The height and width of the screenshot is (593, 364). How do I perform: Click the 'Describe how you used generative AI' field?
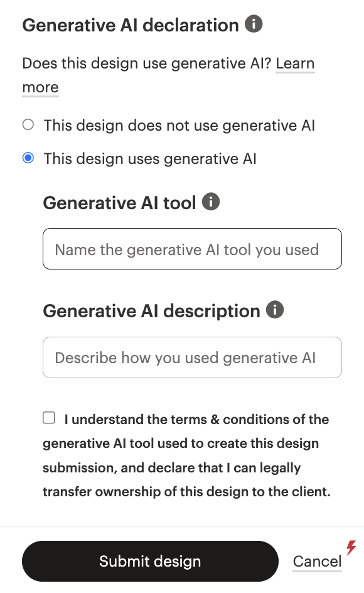(x=192, y=357)
